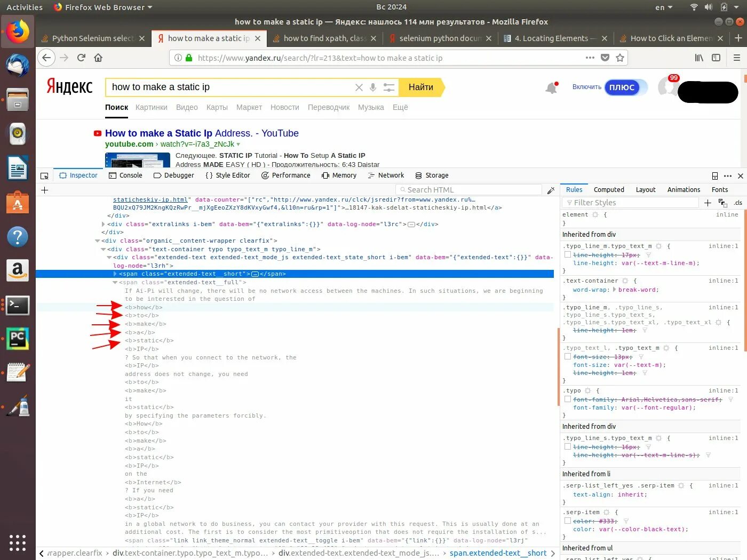Collapse the organic__content-wrapper div node
This screenshot has width=747, height=560.
[98, 241]
